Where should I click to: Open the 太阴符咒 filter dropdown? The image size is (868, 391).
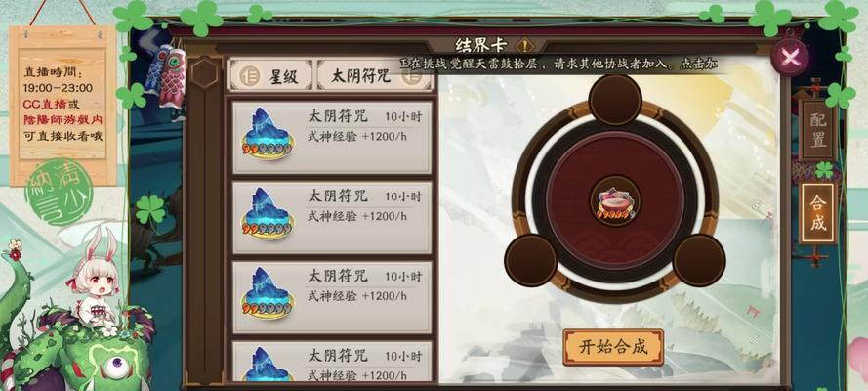click(x=376, y=75)
